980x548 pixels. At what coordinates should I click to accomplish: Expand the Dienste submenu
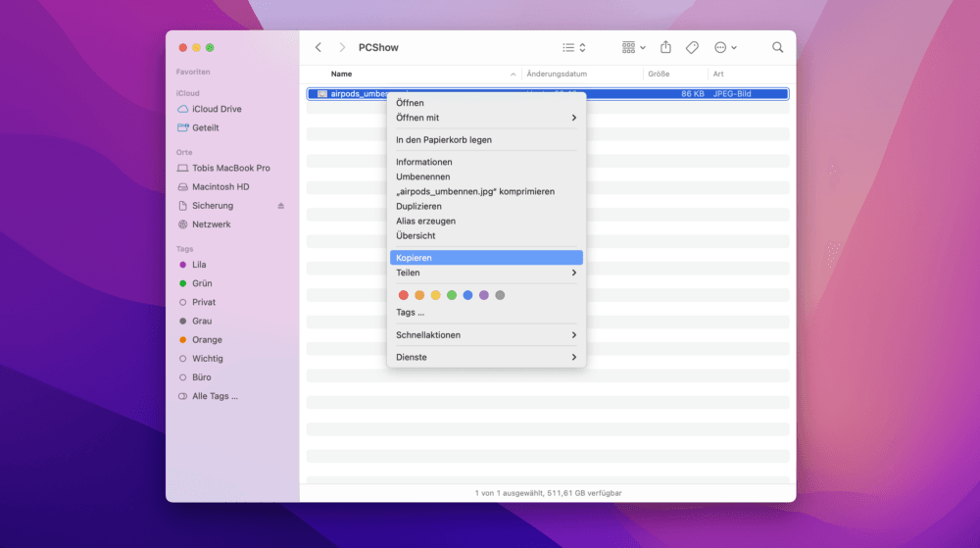pos(486,358)
